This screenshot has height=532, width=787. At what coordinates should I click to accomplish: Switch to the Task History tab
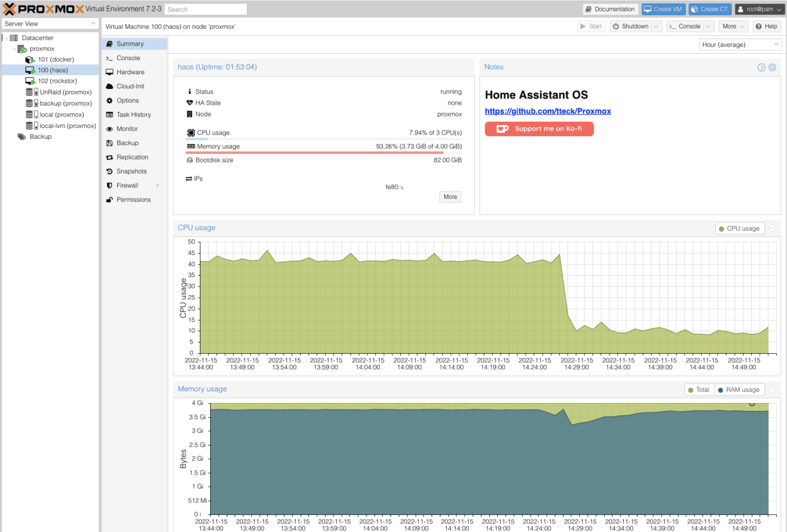click(x=134, y=115)
